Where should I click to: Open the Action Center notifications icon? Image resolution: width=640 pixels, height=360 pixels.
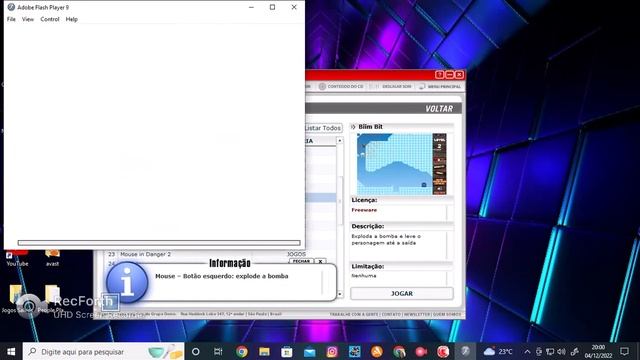point(624,351)
